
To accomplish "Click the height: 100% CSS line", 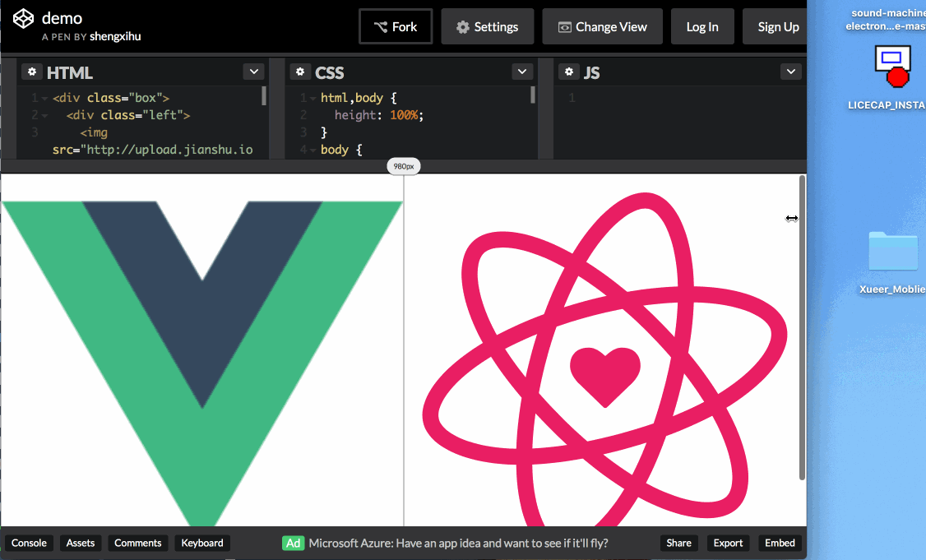I will coord(379,115).
